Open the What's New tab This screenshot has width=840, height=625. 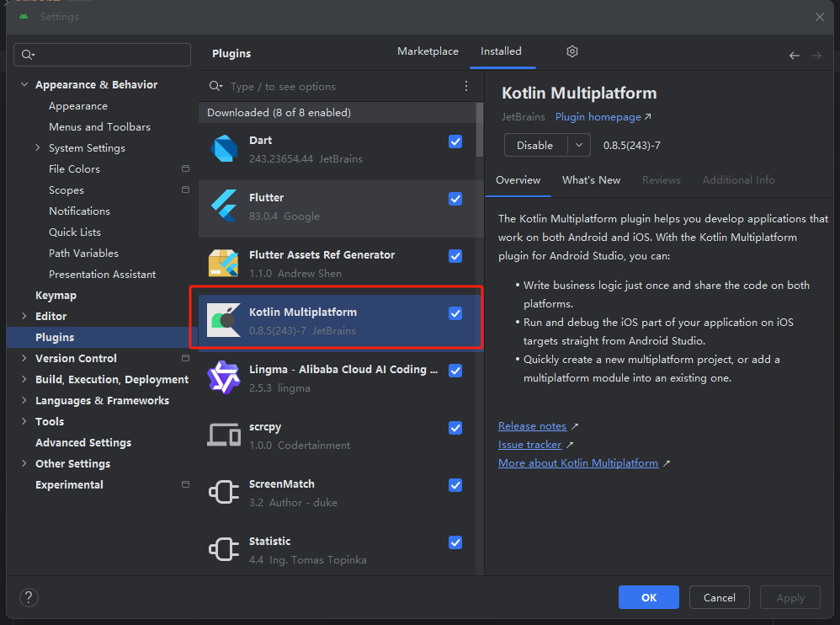point(591,180)
